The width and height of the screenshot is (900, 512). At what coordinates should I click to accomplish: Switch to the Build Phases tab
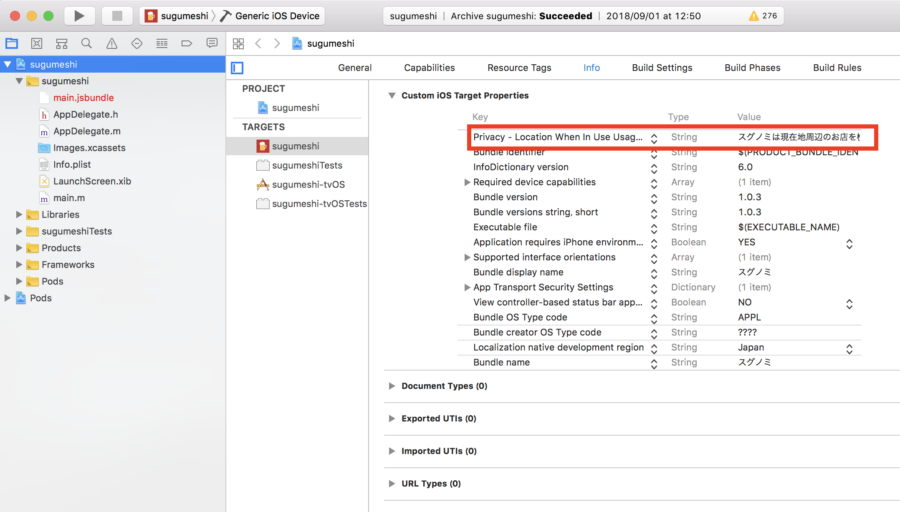[752, 68]
